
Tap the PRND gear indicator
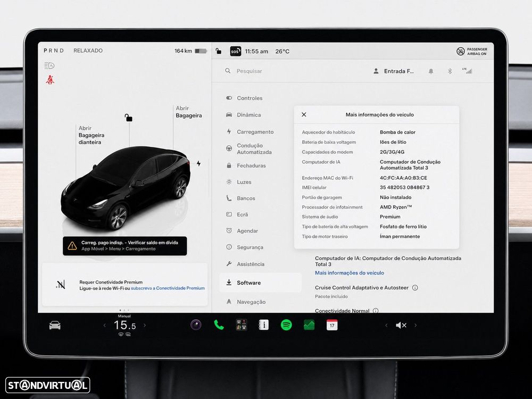[x=53, y=51]
